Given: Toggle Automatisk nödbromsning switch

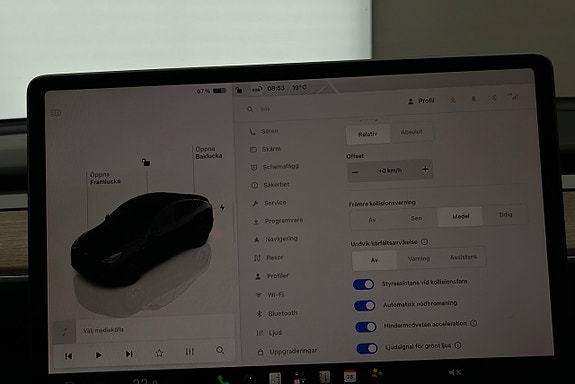Looking at the screenshot, I should coord(365,306).
